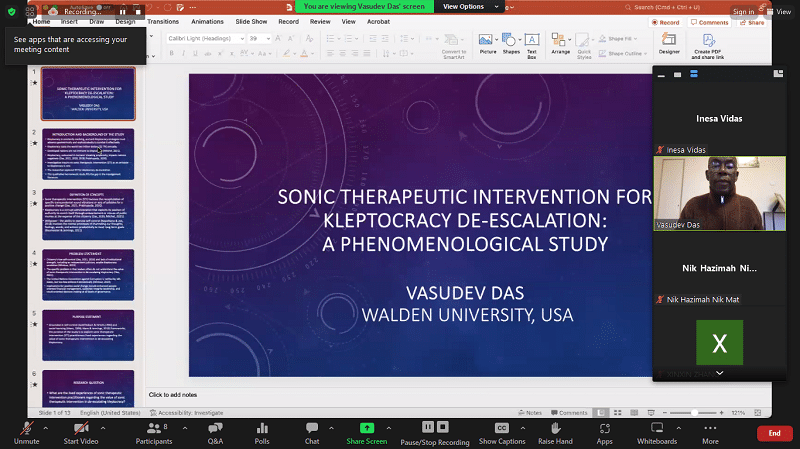This screenshot has height=449, width=800.
Task: Switch to the Animations ribbon tab
Action: click(x=207, y=20)
